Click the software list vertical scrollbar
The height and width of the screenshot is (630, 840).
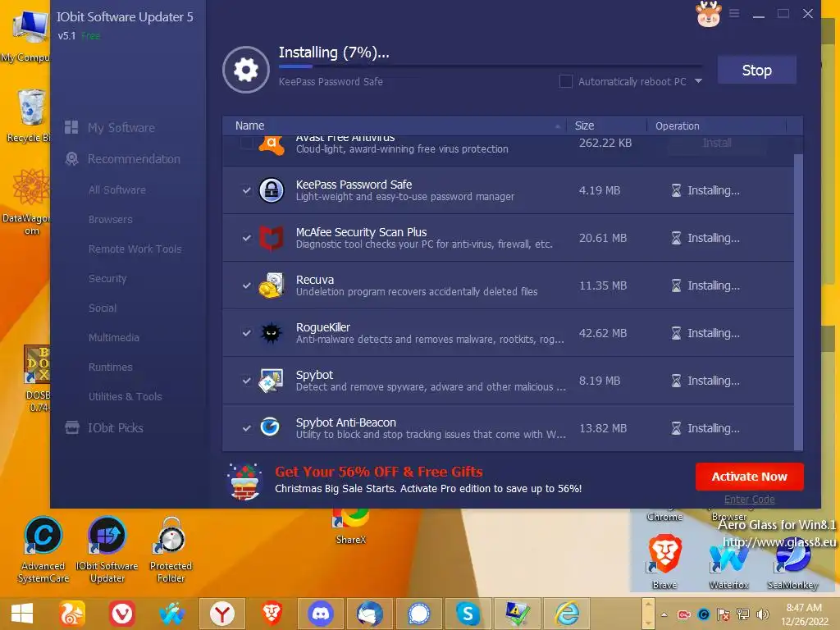(798, 302)
